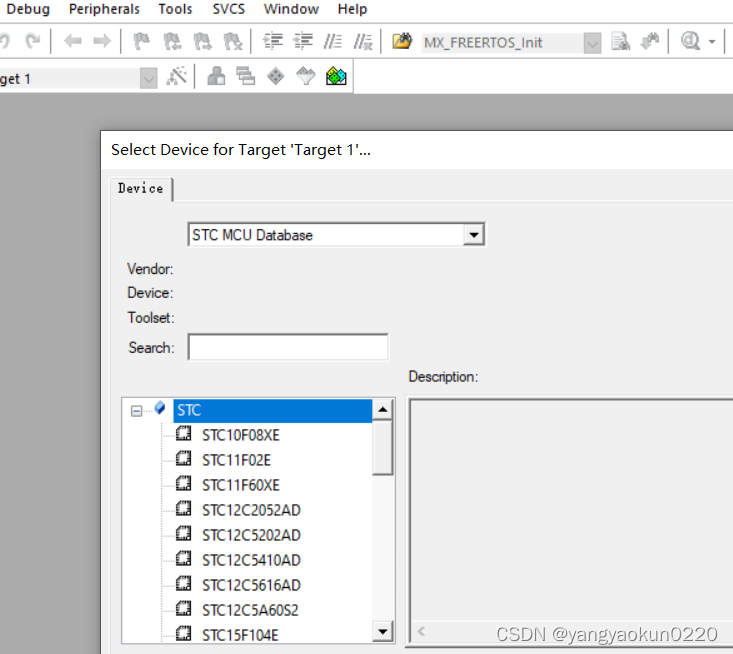Select device STC15F104E
The image size is (733, 654).
pos(240,635)
